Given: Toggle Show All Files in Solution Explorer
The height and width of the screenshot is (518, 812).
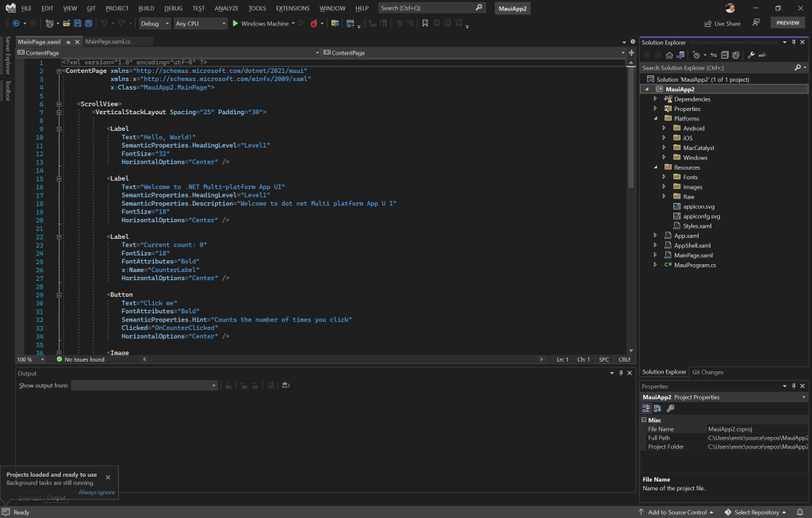Looking at the screenshot, I should click(736, 55).
